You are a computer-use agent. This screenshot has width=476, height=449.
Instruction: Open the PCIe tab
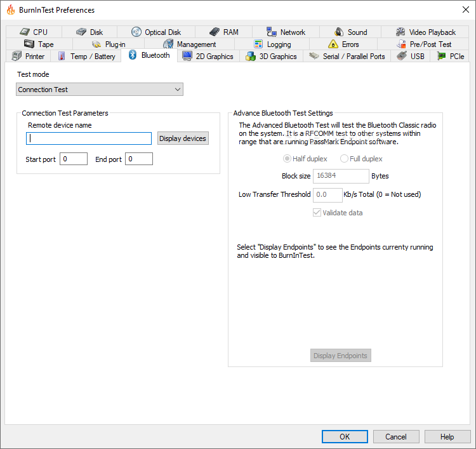coord(450,56)
